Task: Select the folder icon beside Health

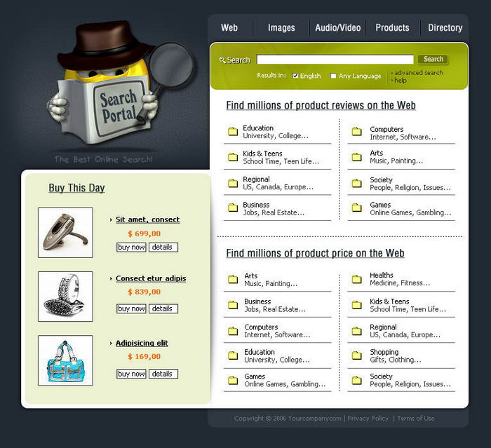Action: point(356,279)
